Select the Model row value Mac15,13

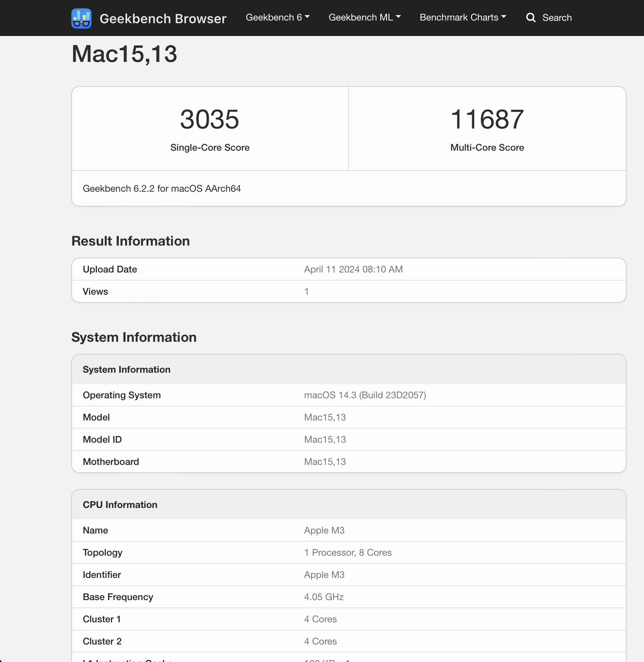tap(325, 417)
